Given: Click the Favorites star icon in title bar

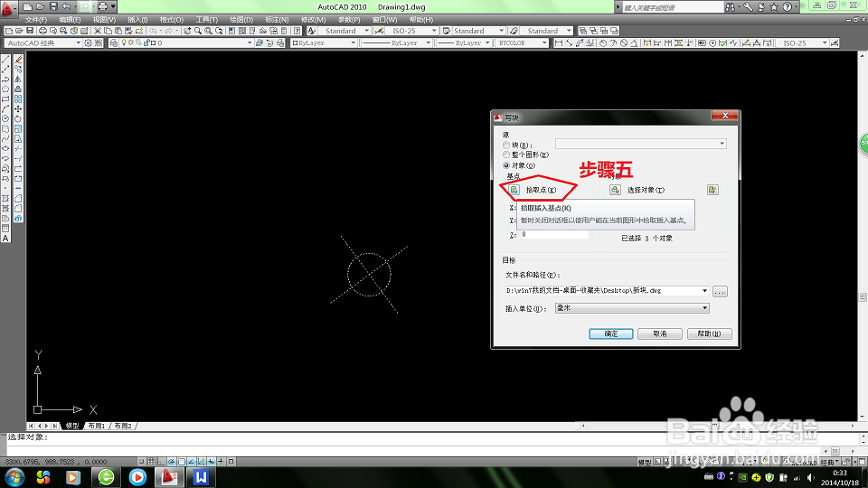Looking at the screenshot, I should pyautogui.click(x=774, y=6).
